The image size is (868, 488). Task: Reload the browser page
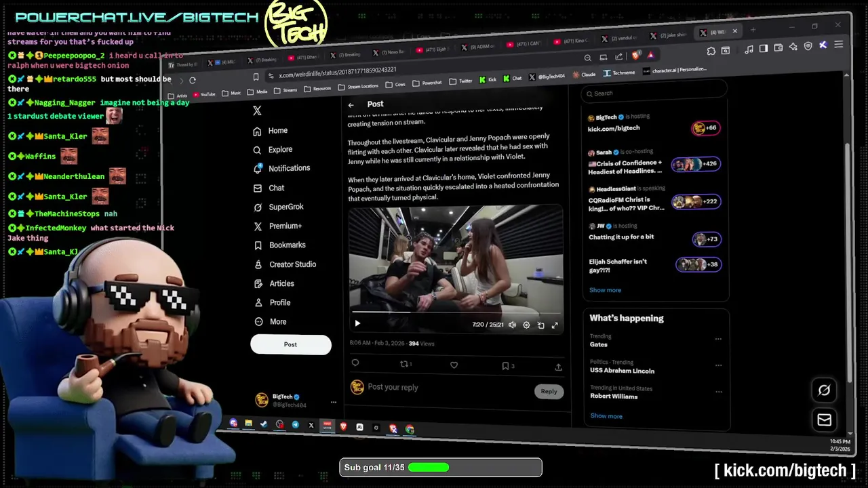193,80
